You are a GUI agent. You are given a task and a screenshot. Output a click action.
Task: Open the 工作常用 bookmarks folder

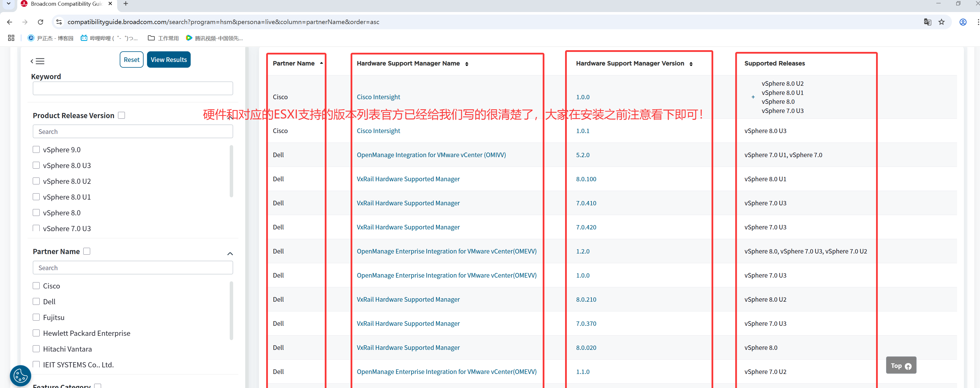163,38
